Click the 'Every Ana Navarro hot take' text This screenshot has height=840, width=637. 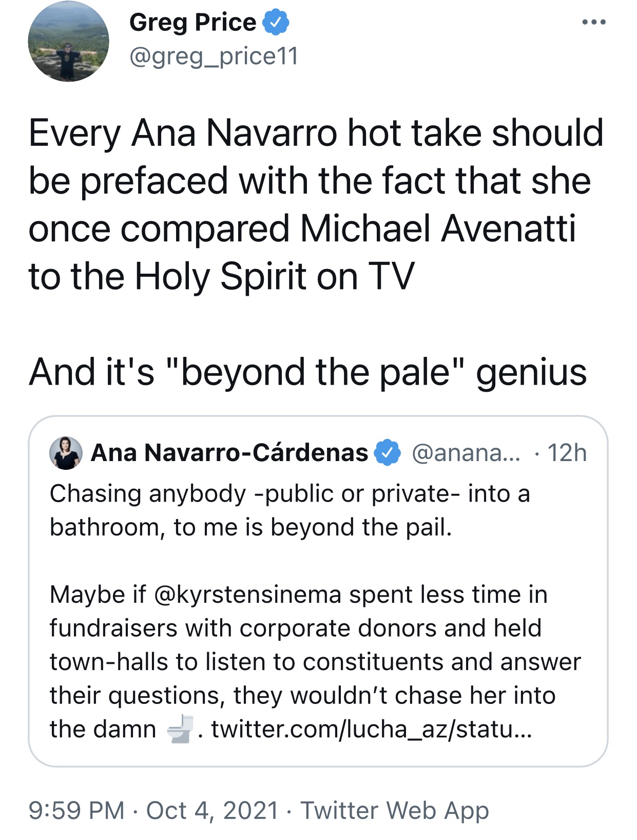click(x=315, y=133)
